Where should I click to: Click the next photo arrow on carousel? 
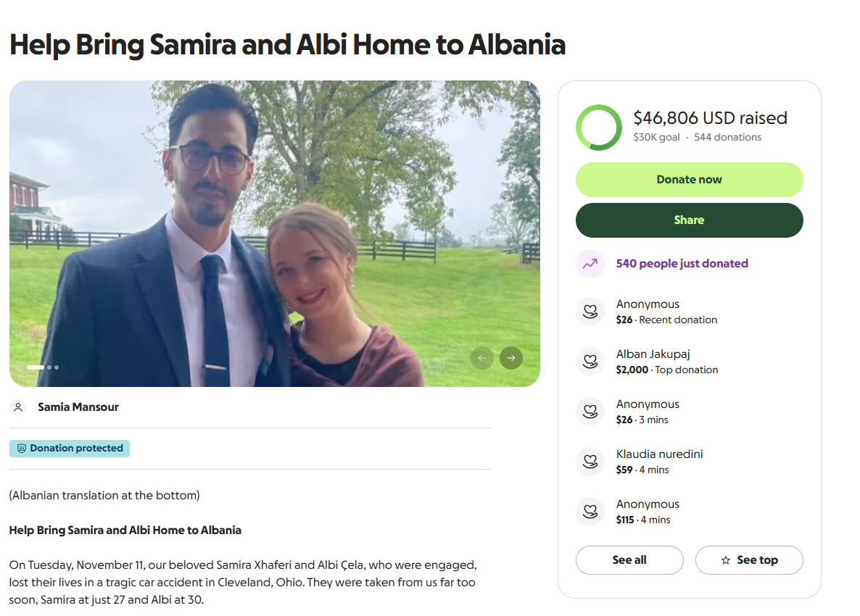coord(511,358)
